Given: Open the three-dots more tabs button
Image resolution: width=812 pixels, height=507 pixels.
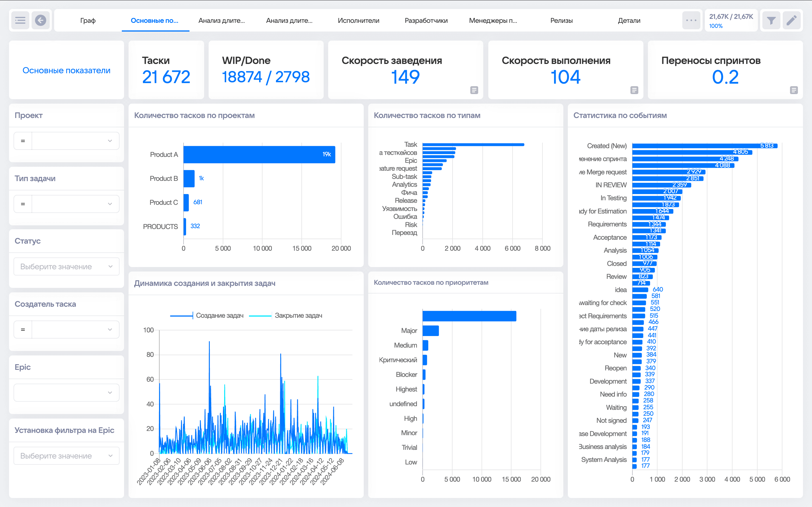Looking at the screenshot, I should pyautogui.click(x=691, y=21).
